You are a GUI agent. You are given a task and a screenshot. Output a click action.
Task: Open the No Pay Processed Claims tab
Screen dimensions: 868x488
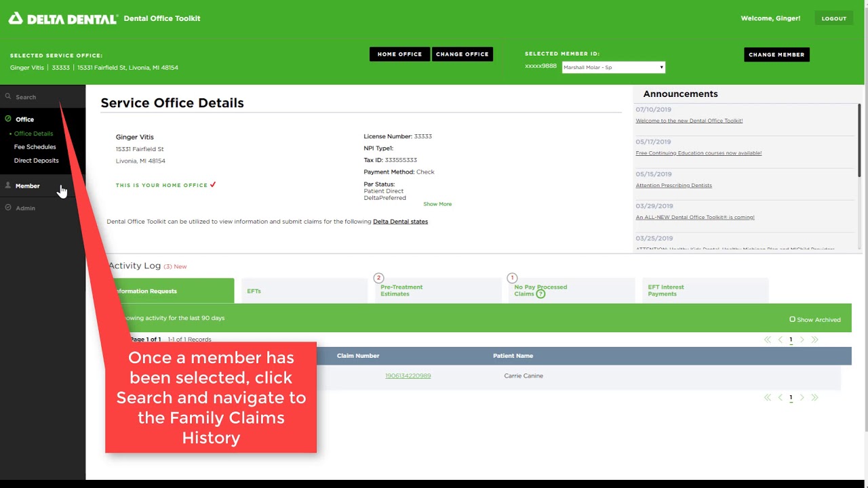(572, 291)
